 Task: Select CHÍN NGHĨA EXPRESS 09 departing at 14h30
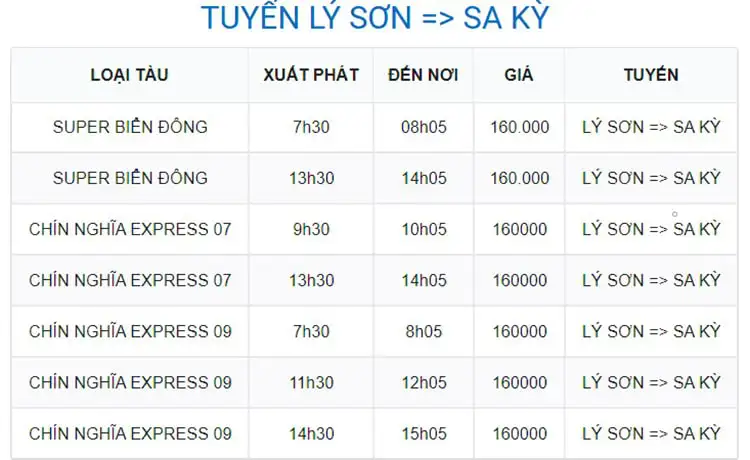130,434
